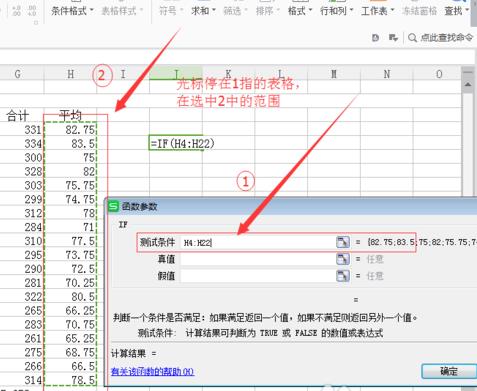
Task: Click the cell containing =IF(H4:H22)
Action: 176,143
